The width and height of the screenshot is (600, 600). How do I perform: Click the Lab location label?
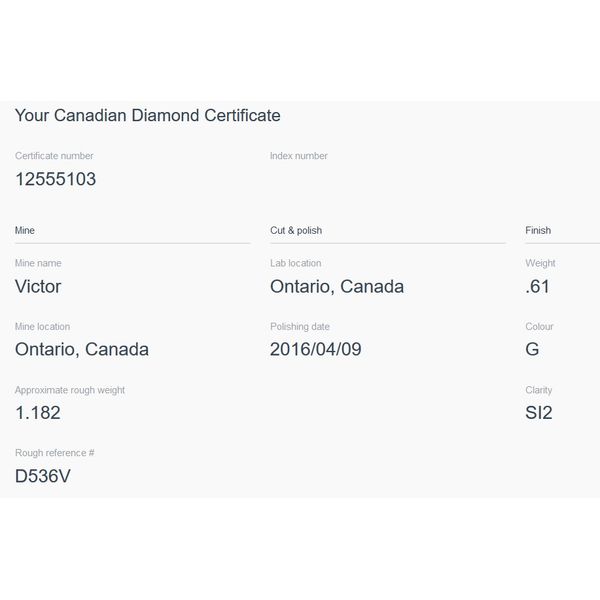pos(295,263)
